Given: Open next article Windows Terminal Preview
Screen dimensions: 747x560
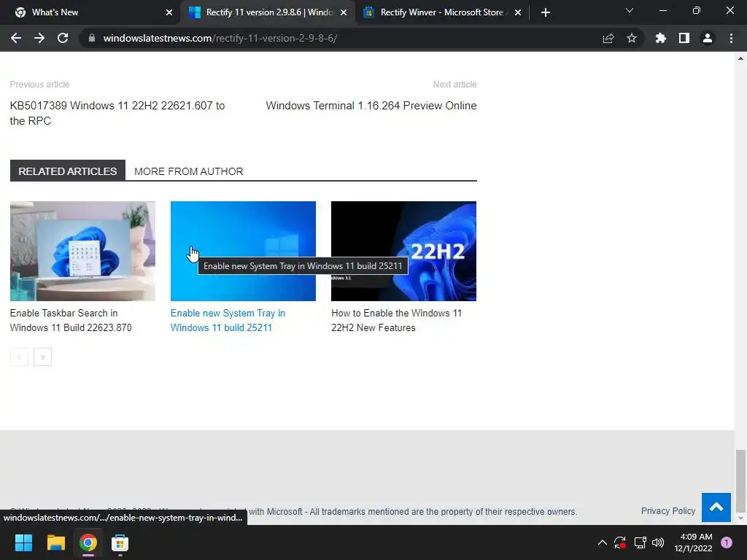Looking at the screenshot, I should click(x=371, y=105).
